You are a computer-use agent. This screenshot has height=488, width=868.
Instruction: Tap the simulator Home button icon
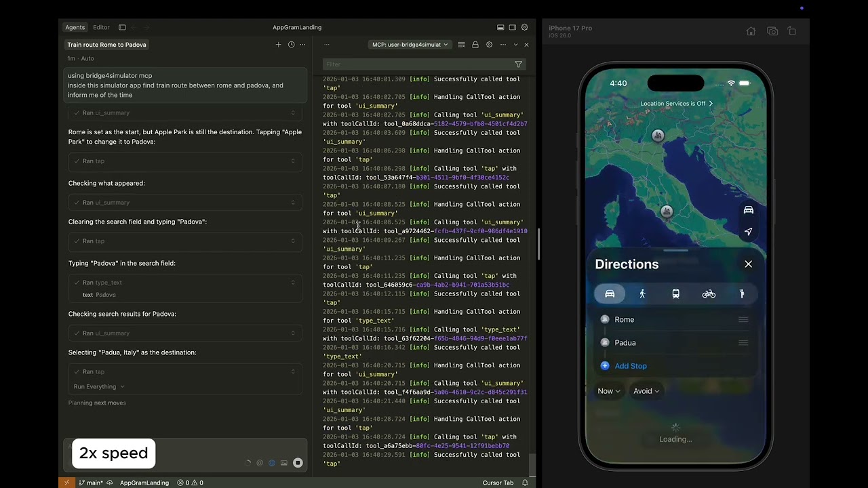click(751, 31)
